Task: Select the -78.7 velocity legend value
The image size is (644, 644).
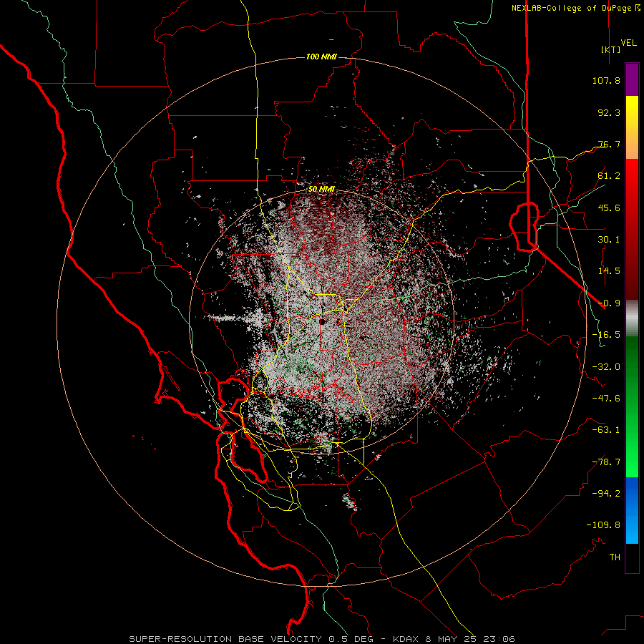Action: click(606, 462)
